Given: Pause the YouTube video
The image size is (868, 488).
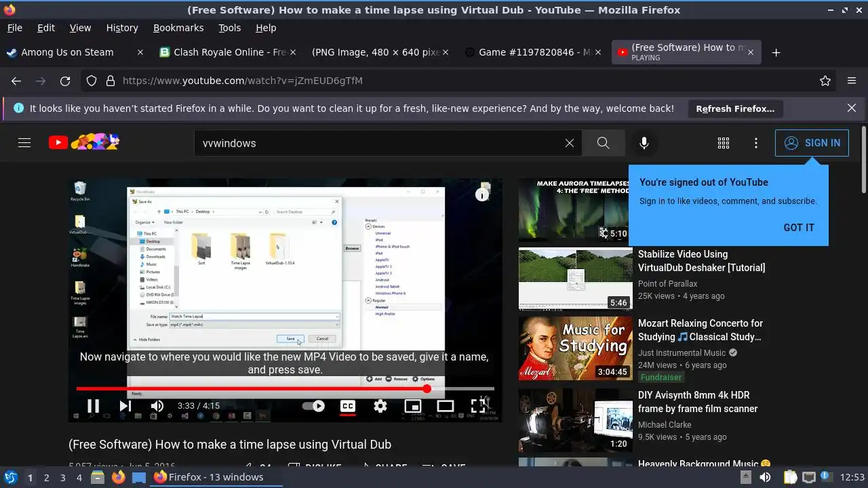Looking at the screenshot, I should [x=94, y=406].
